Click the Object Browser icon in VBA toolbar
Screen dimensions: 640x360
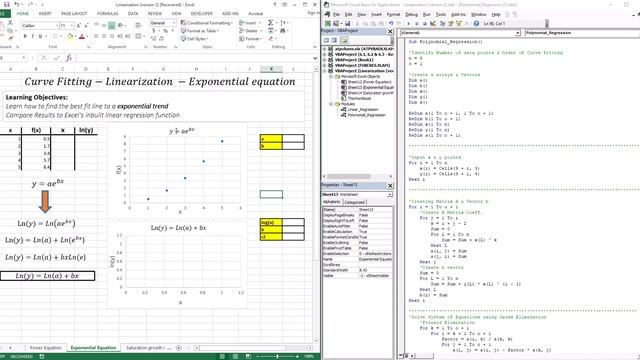point(459,24)
